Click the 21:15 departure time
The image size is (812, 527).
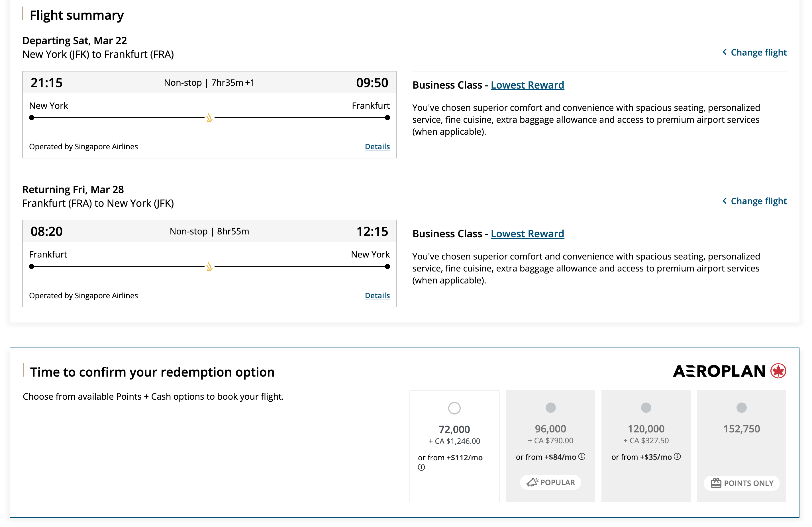tap(46, 83)
